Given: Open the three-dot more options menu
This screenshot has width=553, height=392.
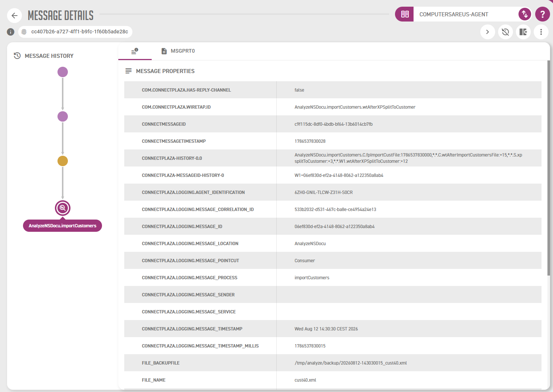Looking at the screenshot, I should point(541,32).
